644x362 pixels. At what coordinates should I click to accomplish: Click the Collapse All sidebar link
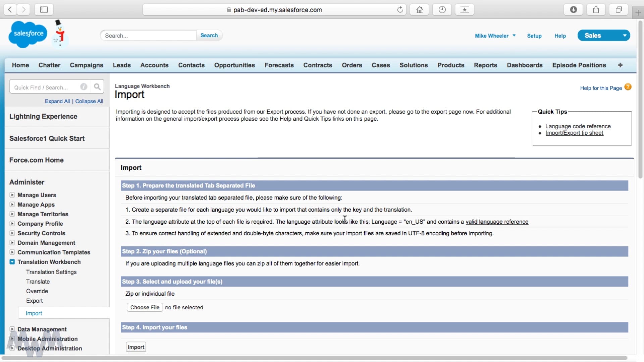coord(89,101)
